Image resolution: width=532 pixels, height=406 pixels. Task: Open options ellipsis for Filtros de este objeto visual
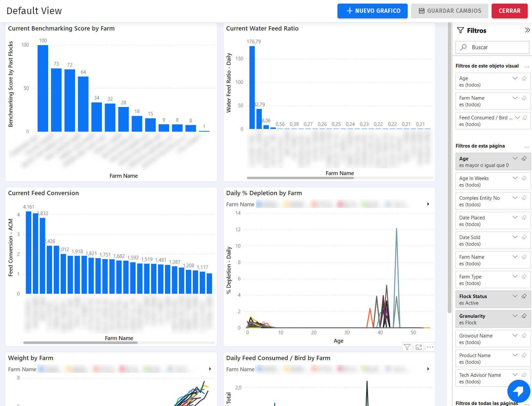[527, 66]
